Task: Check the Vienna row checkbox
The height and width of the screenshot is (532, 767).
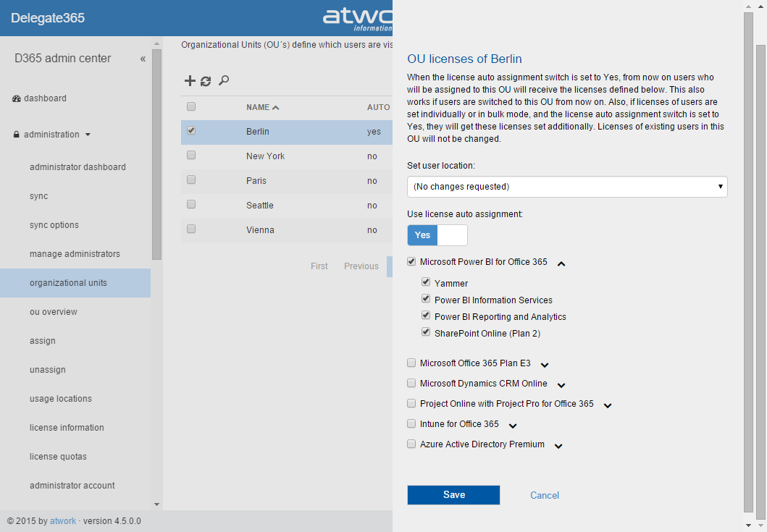Action: tap(191, 229)
